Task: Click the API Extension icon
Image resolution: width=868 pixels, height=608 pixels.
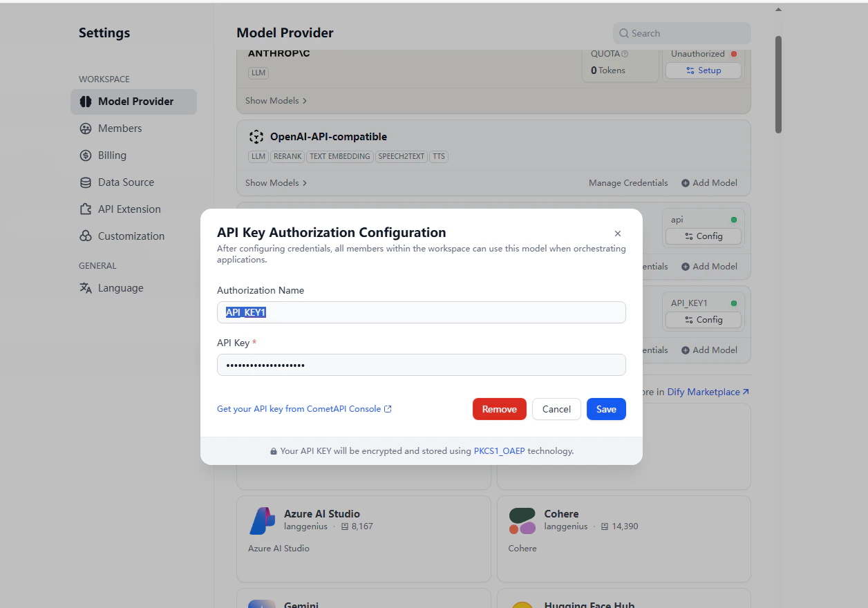Action: click(x=84, y=209)
